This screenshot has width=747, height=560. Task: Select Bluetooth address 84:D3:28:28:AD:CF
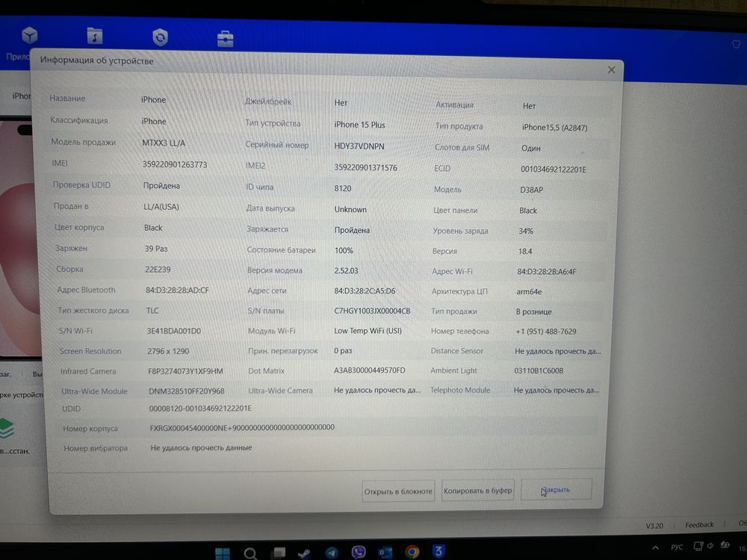[177, 290]
